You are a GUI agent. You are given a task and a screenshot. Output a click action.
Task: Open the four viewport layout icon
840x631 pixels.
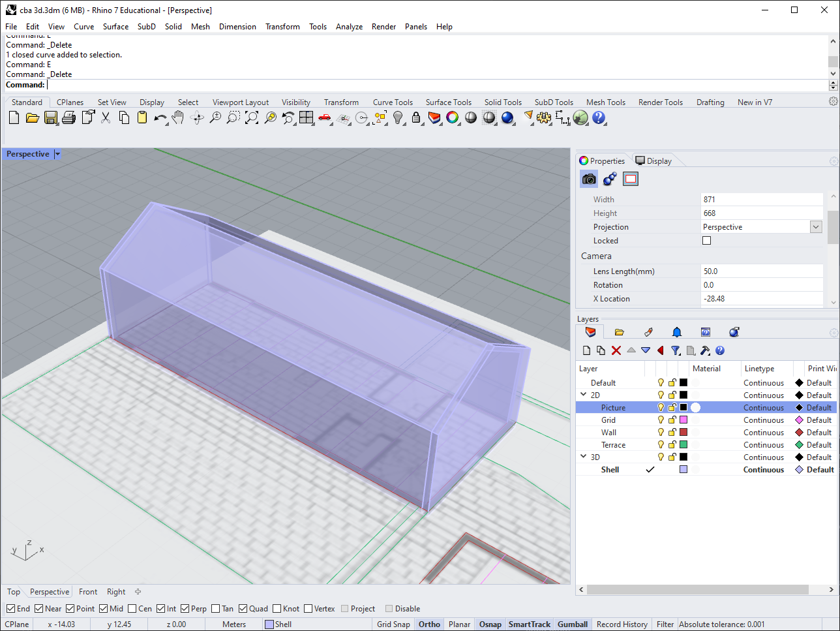(x=306, y=118)
